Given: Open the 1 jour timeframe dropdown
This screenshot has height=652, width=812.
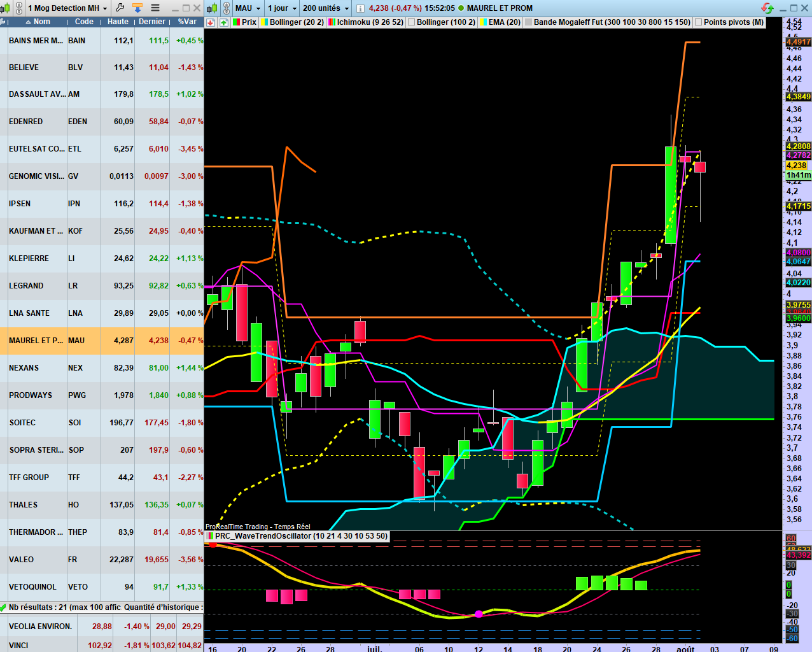Looking at the screenshot, I should click(x=282, y=8).
